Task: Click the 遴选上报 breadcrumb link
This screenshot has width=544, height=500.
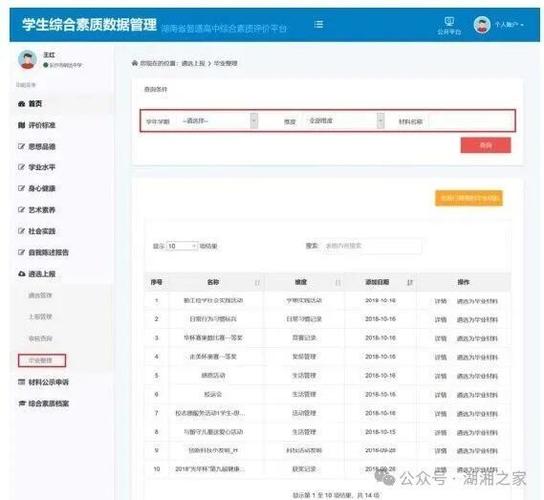Action: [x=193, y=63]
